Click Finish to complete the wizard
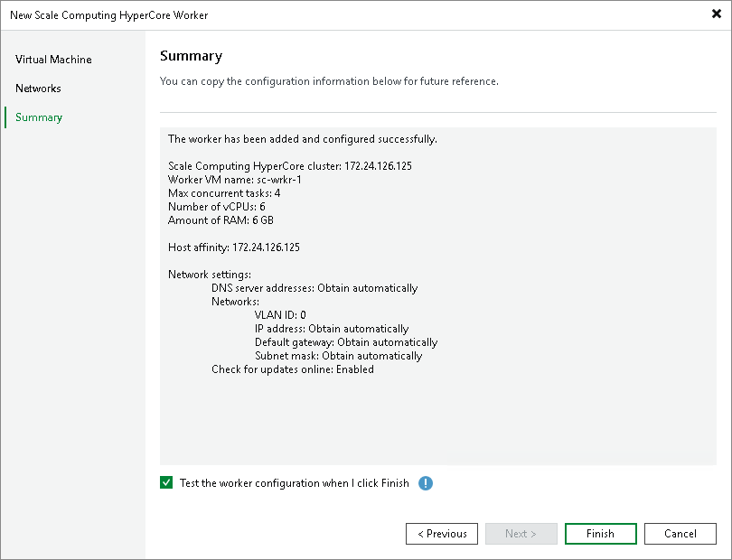 pos(600,534)
